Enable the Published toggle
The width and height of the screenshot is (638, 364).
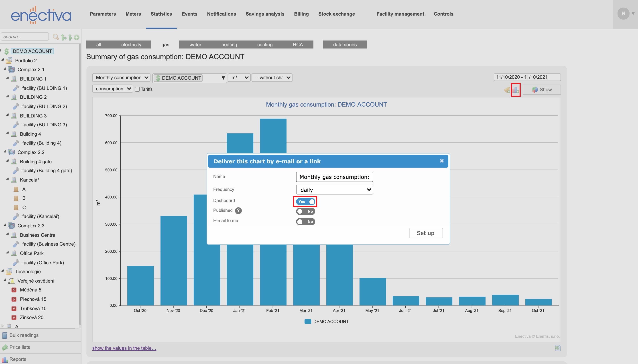[x=305, y=211]
